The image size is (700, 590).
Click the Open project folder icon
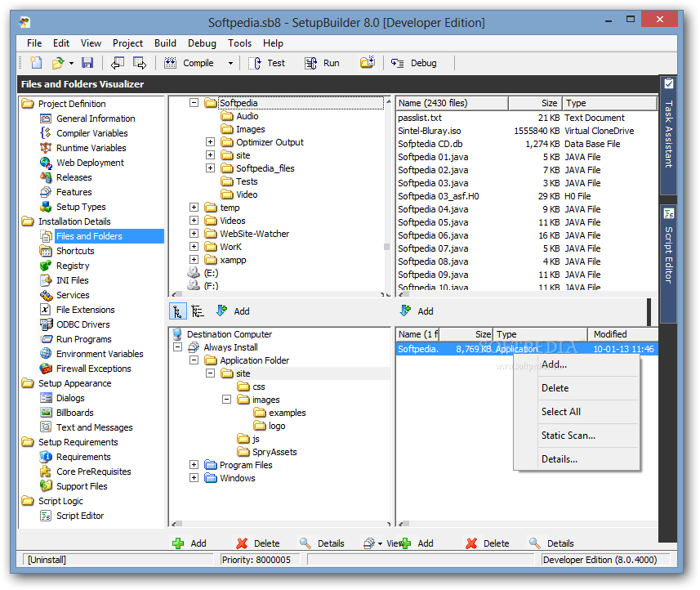coord(58,63)
